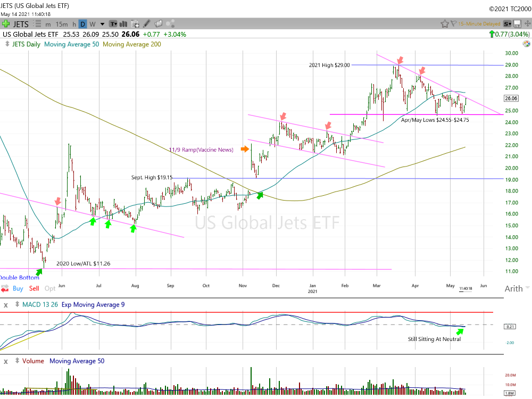532x399 pixels.
Task: Add JETS to favorites with the star
Action: [444, 24]
